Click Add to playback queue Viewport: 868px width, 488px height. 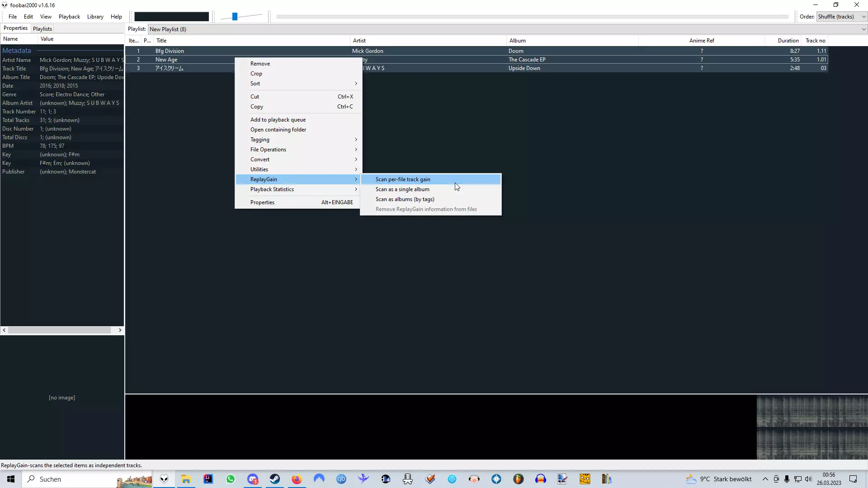tap(278, 120)
